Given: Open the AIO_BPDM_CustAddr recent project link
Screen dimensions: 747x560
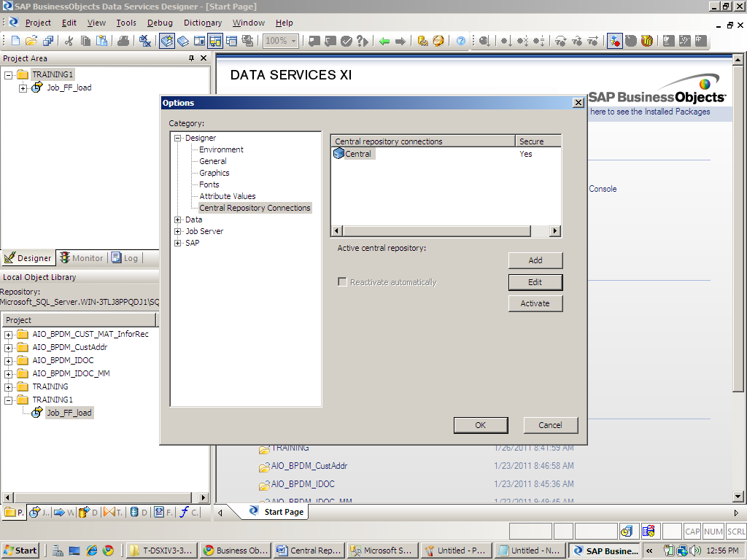Looking at the screenshot, I should tap(309, 466).
